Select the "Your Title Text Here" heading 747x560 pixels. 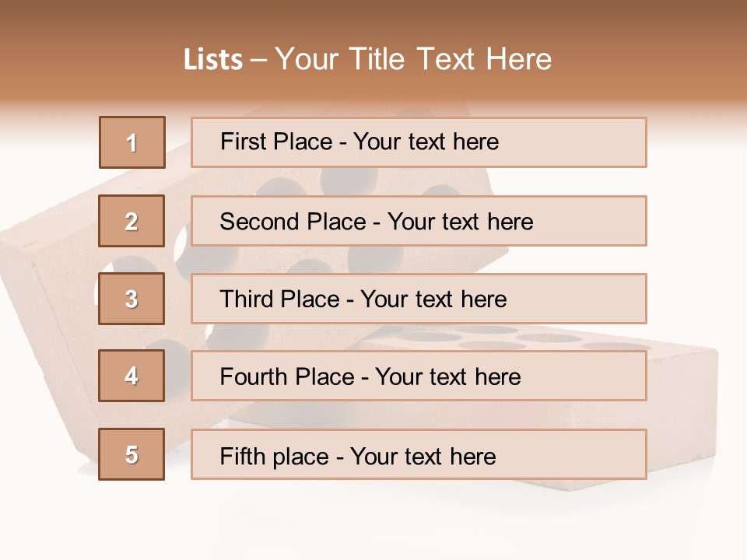point(413,59)
